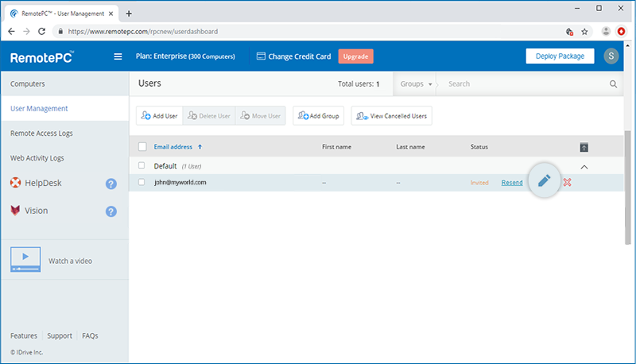Screen dimensions: 636x364
Task: Bookmark this page with the star icon
Action: pos(584,32)
